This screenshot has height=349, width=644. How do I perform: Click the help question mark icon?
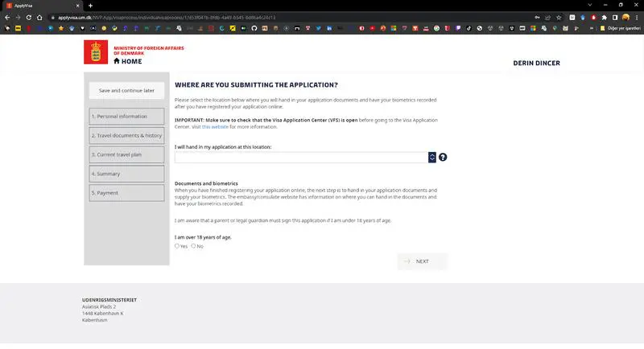tap(443, 157)
